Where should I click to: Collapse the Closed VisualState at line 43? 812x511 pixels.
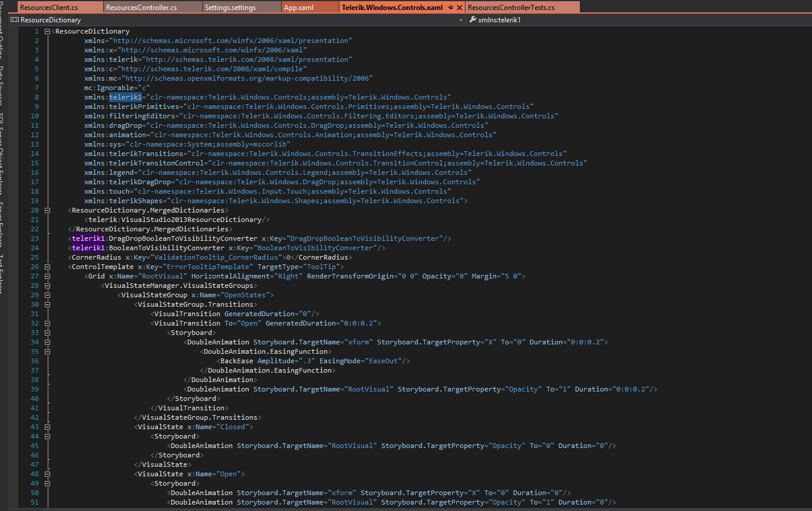(47, 427)
